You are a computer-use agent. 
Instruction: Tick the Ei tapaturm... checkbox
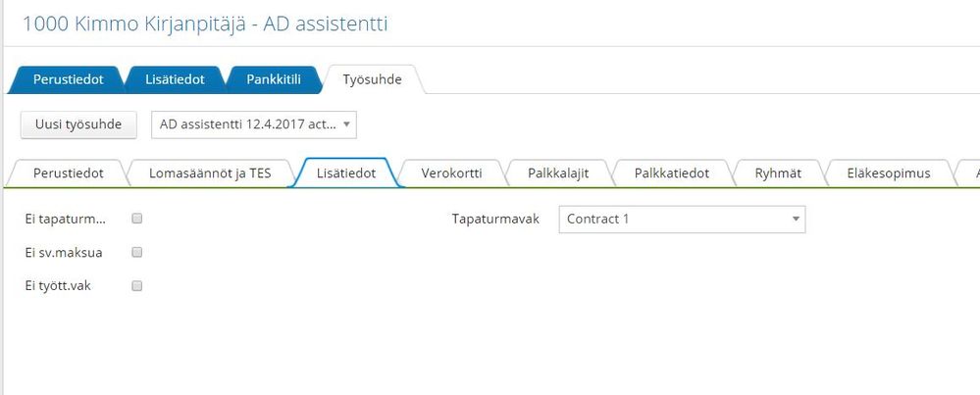pyautogui.click(x=137, y=220)
